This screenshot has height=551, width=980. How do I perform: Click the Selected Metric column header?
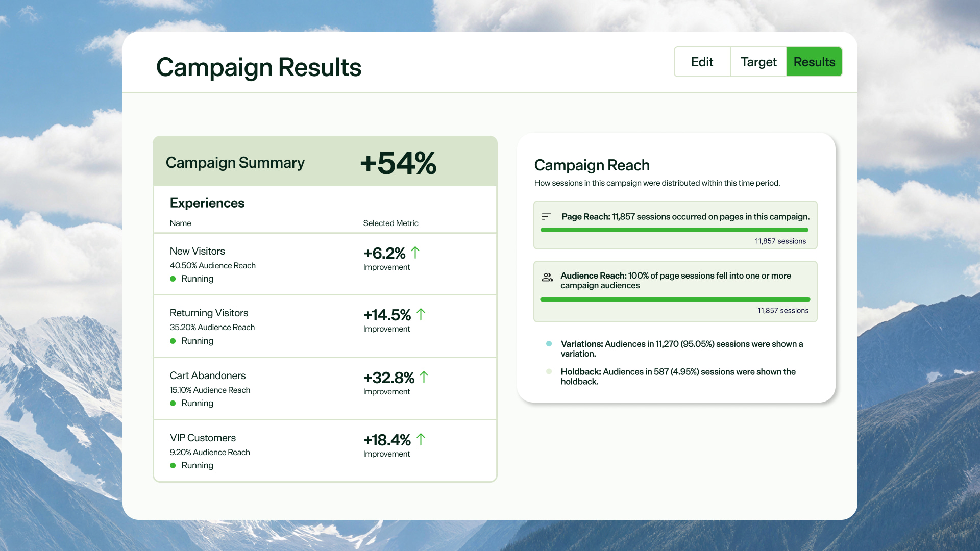coord(390,223)
